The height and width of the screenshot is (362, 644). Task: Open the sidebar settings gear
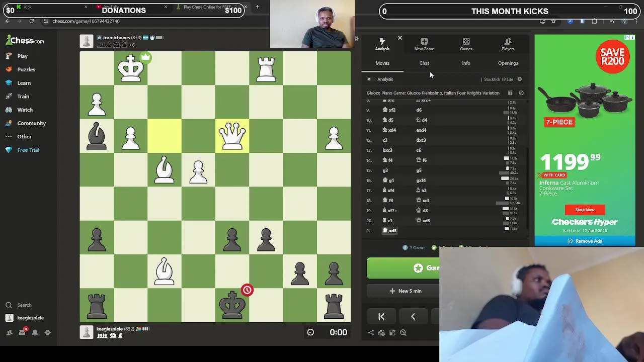click(47, 332)
